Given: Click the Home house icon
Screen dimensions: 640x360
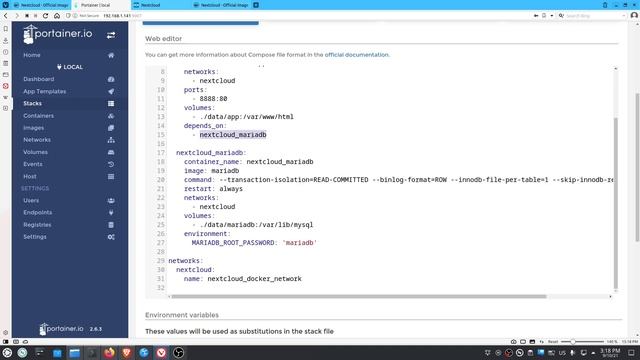Looking at the screenshot, I should [x=111, y=55].
